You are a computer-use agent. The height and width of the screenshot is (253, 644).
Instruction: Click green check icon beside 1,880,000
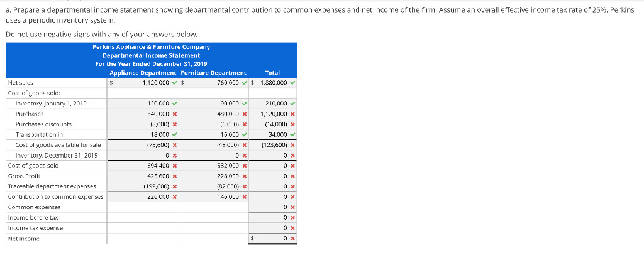click(x=293, y=83)
